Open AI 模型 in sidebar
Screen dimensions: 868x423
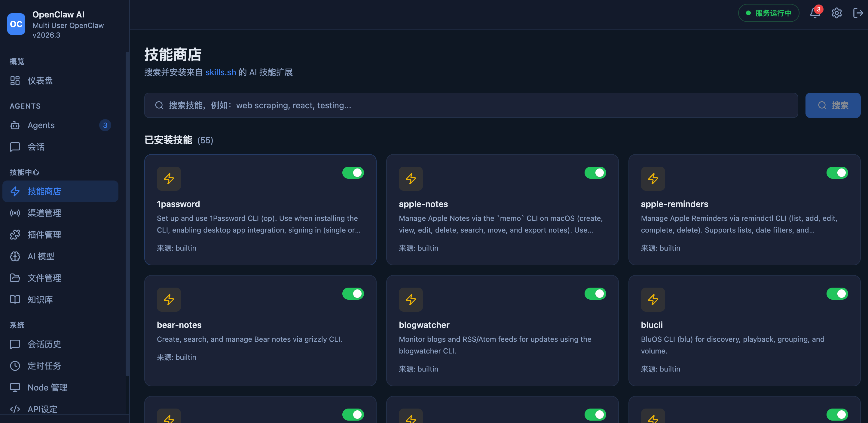pos(60,256)
